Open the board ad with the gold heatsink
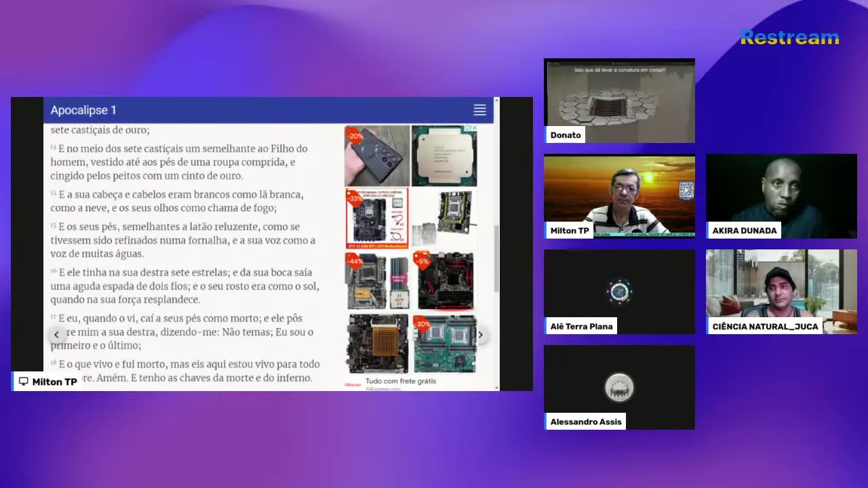Viewport: 868px width, 488px height. tap(378, 343)
